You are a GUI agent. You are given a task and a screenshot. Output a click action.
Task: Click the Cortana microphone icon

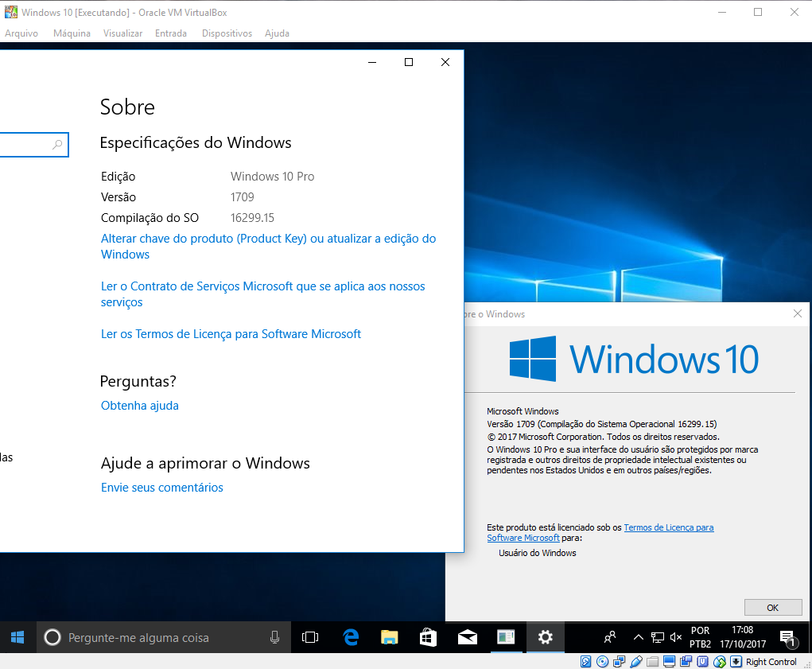click(x=275, y=637)
